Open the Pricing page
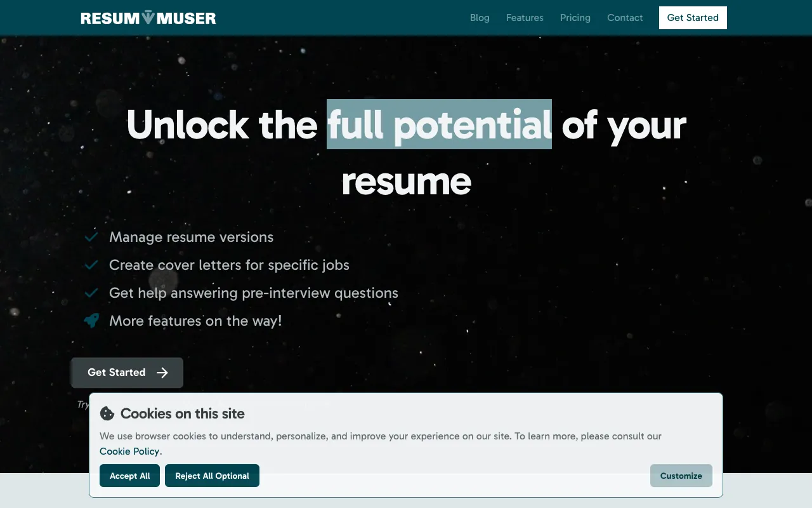This screenshot has width=812, height=508. pyautogui.click(x=575, y=18)
